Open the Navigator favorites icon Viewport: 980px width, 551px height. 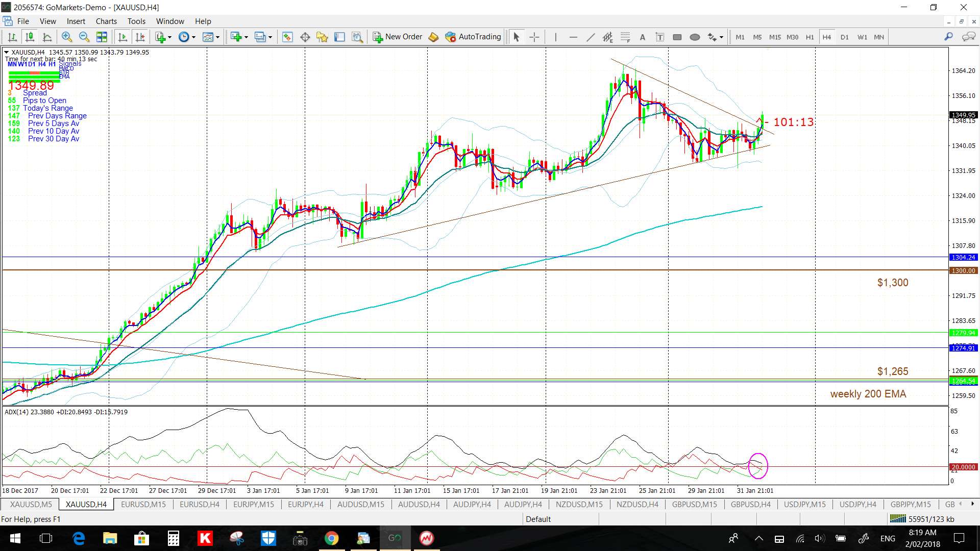point(322,37)
